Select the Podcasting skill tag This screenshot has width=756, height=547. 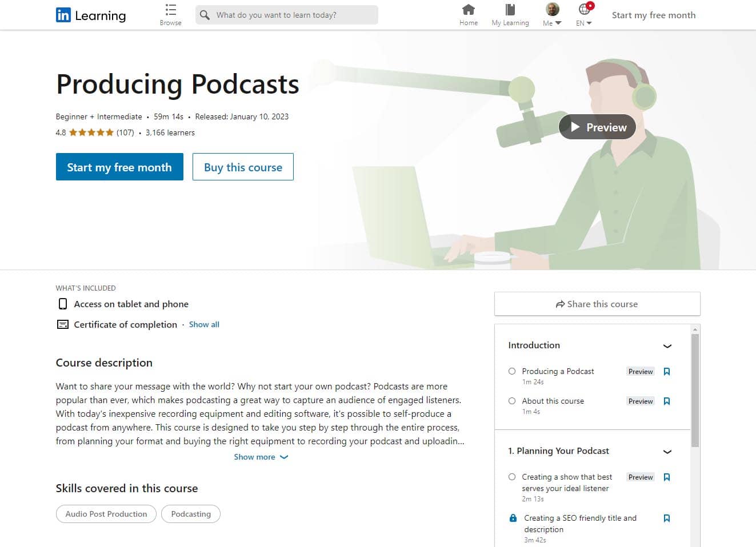pos(191,514)
